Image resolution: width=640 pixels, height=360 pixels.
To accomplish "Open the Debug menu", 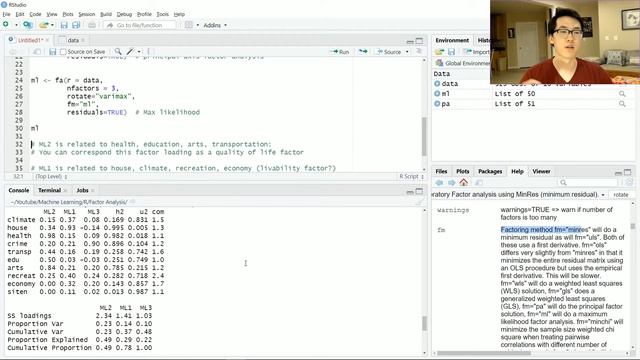I will [124, 14].
